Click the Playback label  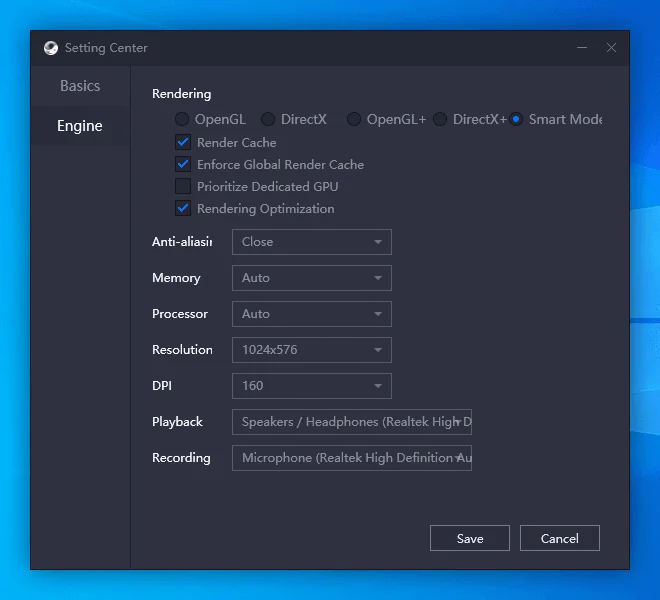coord(177,422)
